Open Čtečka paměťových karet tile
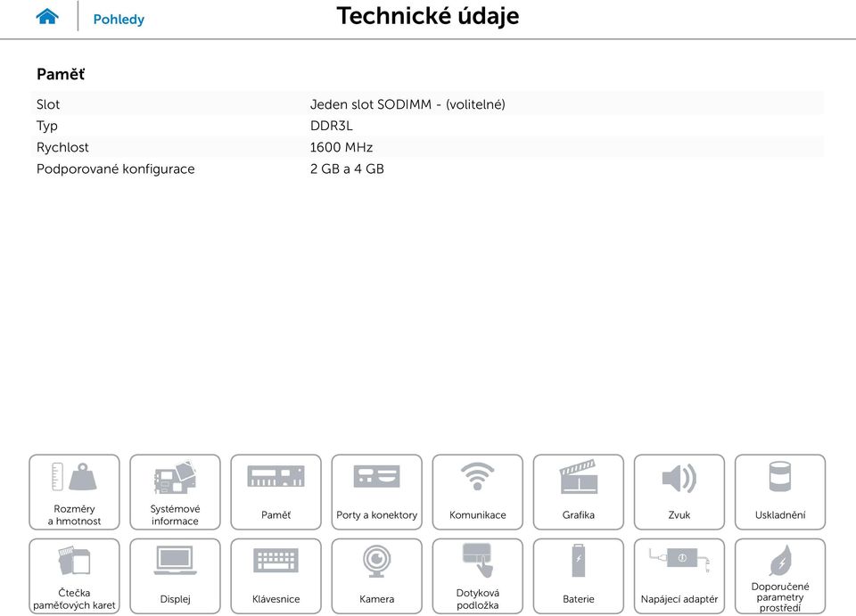856x616 pixels. [74, 576]
